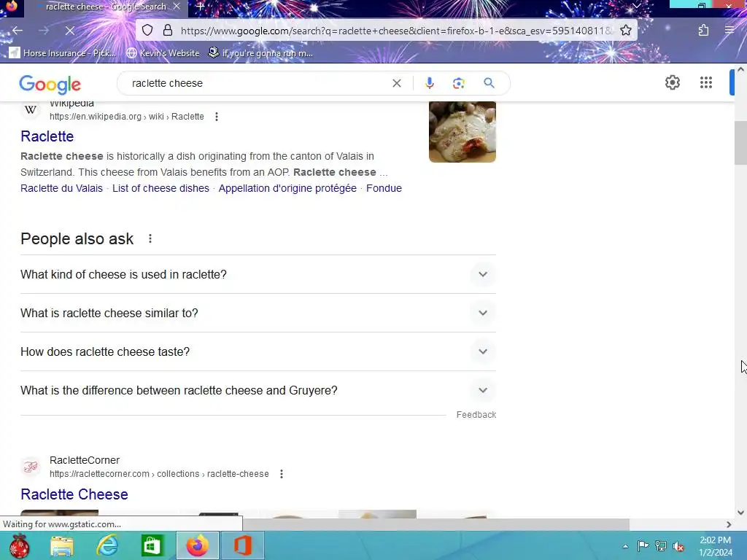Open the tracking protection shield icon
The height and width of the screenshot is (560, 747).
(x=147, y=31)
